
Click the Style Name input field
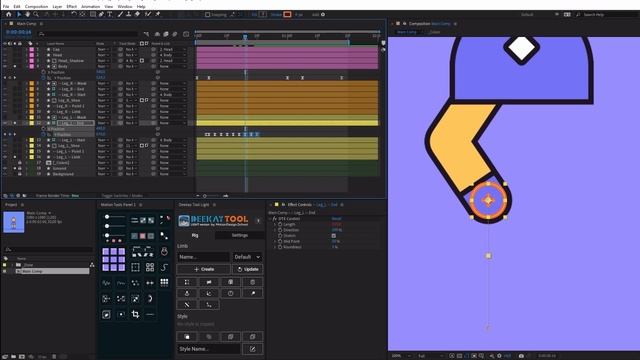click(x=209, y=349)
